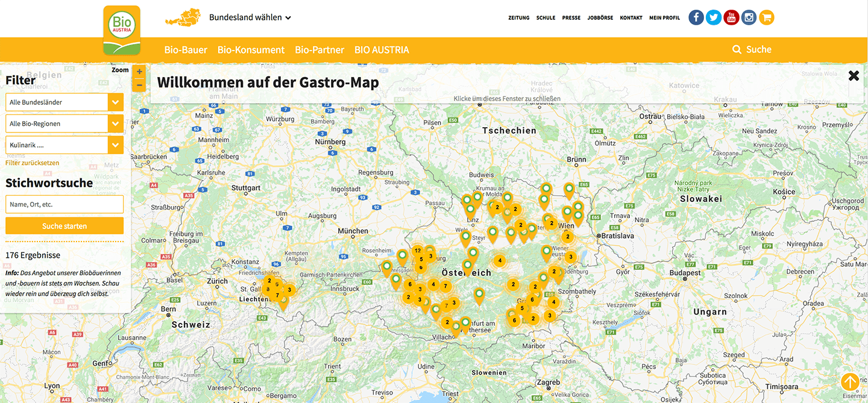Open the Alle Bio-Regionen filter dropdown

click(64, 123)
